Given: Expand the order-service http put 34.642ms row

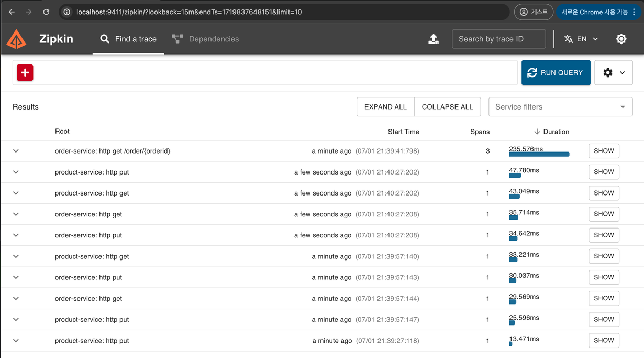Looking at the screenshot, I should tap(16, 235).
